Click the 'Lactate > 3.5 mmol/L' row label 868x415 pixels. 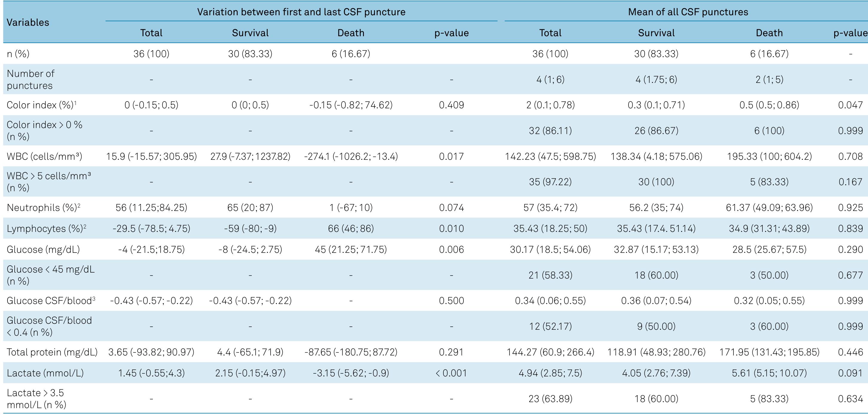(x=36, y=399)
